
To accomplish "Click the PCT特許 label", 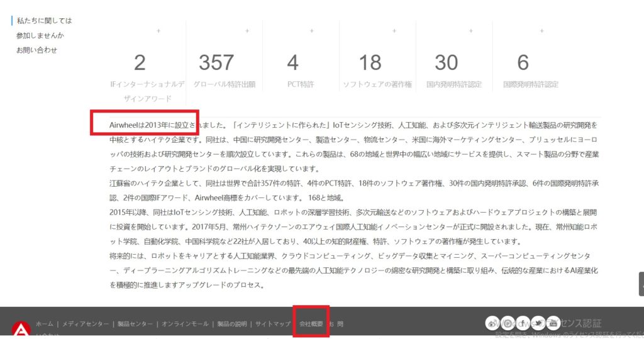I will (301, 84).
